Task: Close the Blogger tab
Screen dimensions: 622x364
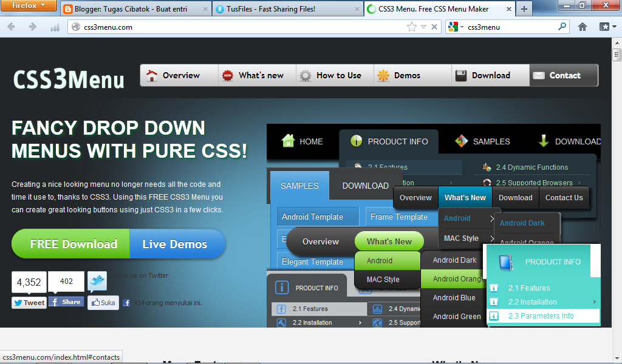Action: [x=205, y=8]
